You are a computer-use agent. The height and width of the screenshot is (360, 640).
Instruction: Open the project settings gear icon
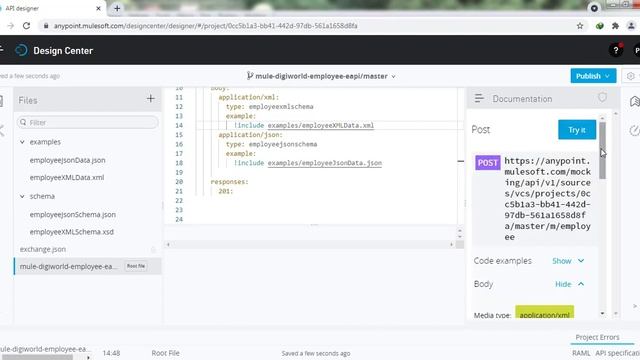tap(631, 76)
